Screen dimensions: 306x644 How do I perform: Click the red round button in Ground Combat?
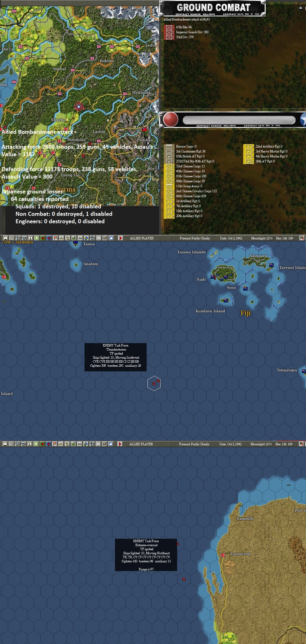(x=171, y=120)
